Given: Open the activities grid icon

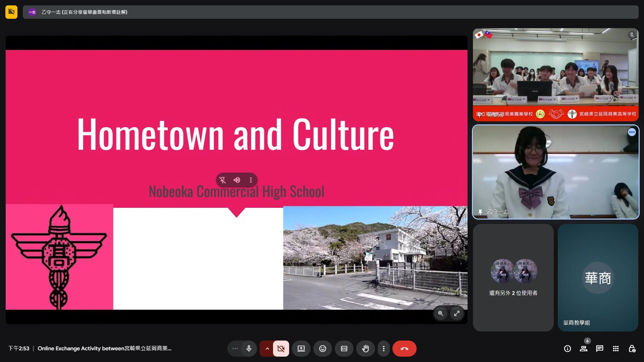Looking at the screenshot, I should click(x=616, y=349).
